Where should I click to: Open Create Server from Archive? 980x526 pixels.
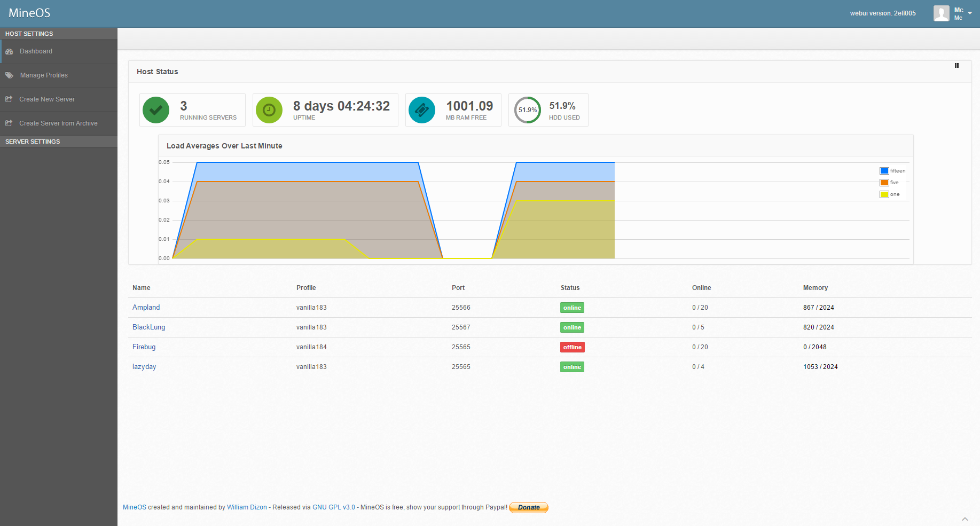59,123
